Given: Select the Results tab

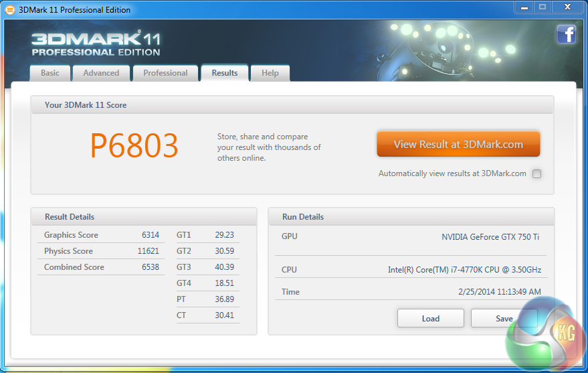Looking at the screenshot, I should tap(225, 73).
